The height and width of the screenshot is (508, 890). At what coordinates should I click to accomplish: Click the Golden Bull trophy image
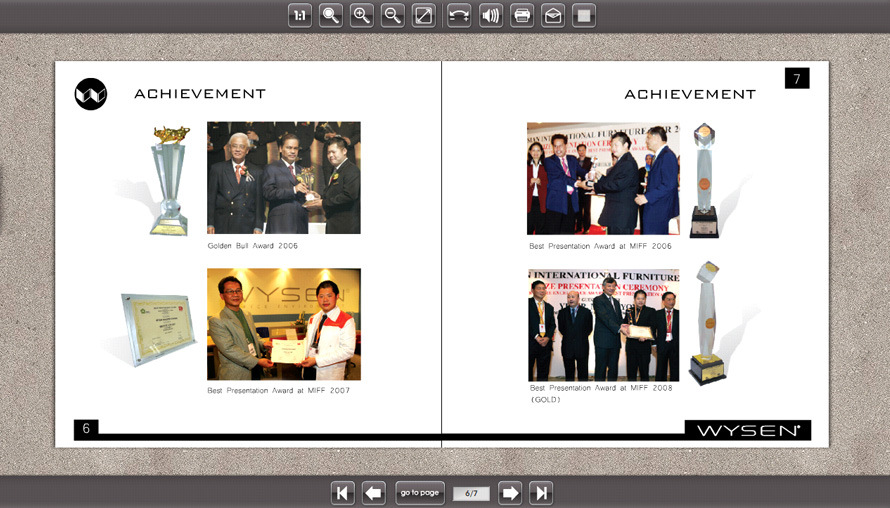pyautogui.click(x=169, y=180)
